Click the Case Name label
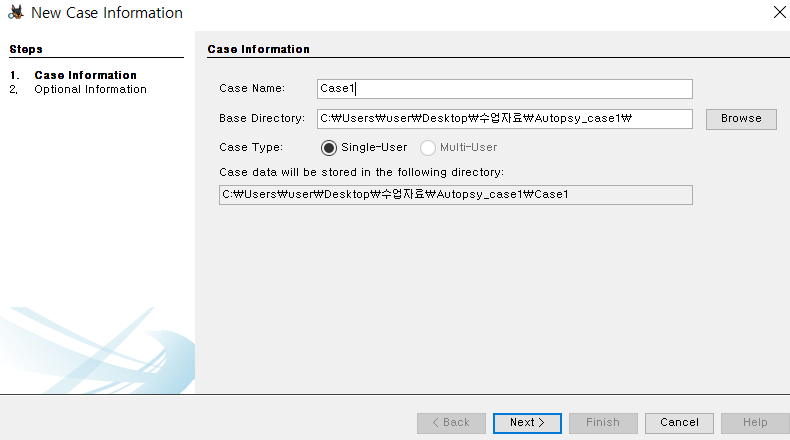 (252, 88)
